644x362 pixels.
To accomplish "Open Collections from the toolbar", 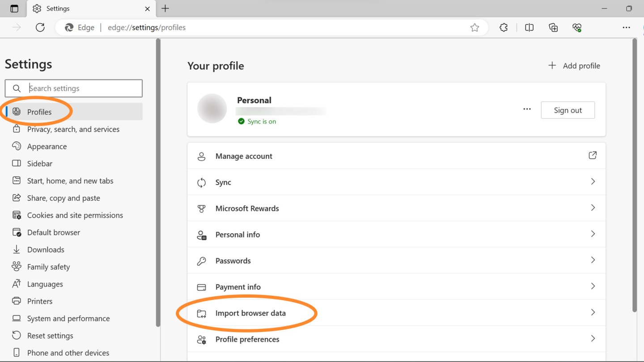I will 553,27.
